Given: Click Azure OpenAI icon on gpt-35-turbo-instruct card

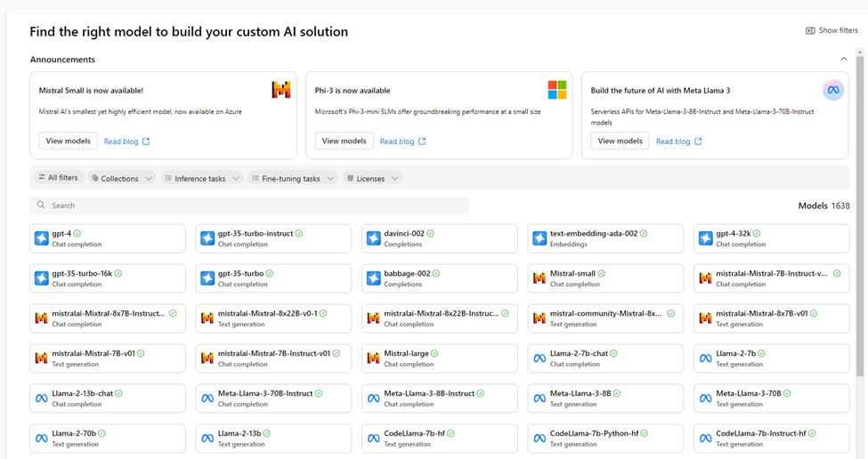Looking at the screenshot, I should click(x=207, y=238).
